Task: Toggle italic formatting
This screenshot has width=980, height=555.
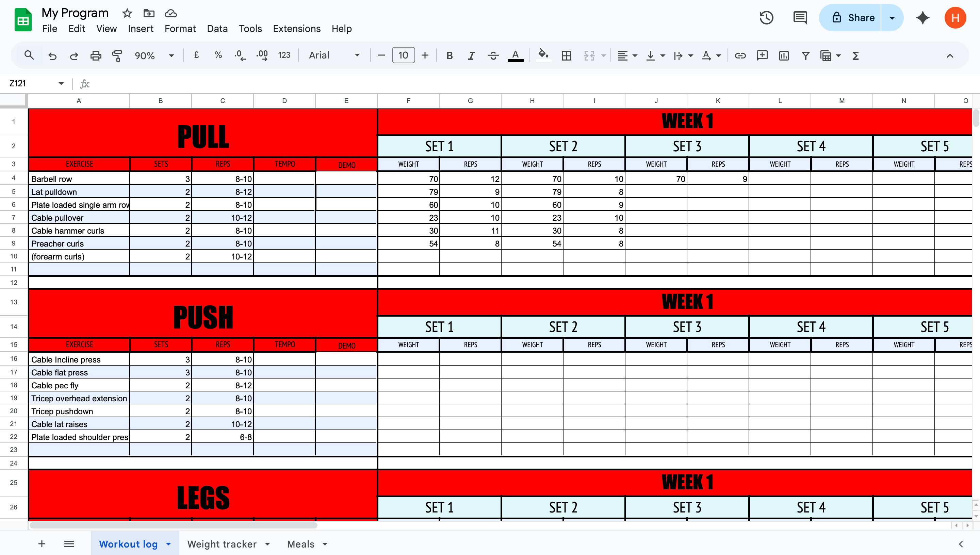Action: coord(471,56)
